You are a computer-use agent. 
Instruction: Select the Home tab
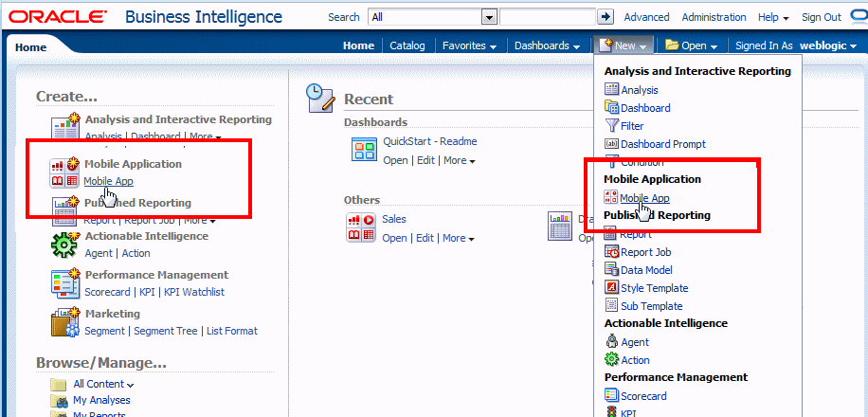(30, 47)
